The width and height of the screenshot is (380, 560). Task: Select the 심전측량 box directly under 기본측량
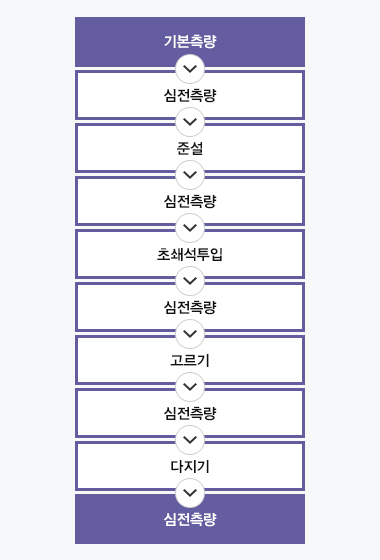coord(190,95)
